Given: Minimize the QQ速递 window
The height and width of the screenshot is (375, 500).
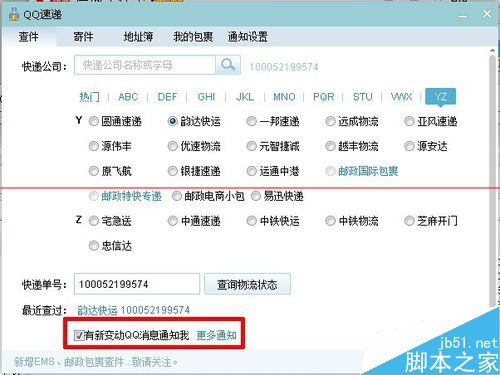Looking at the screenshot, I should [463, 16].
